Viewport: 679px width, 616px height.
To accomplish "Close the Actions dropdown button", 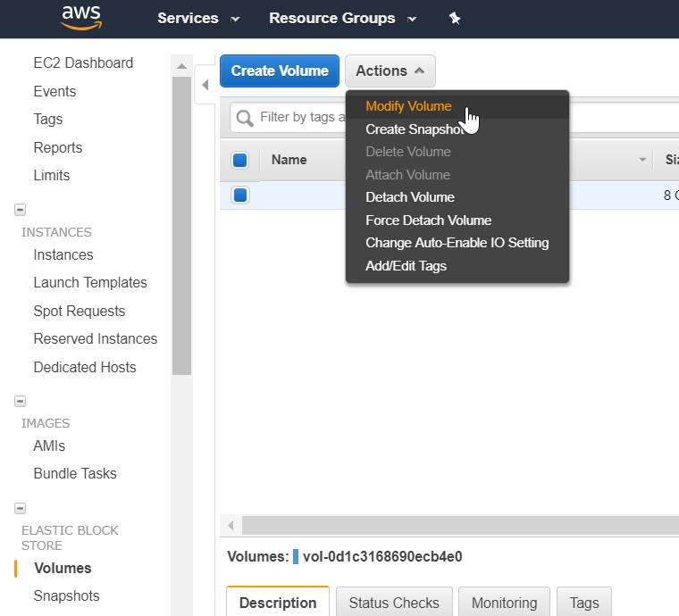I will coord(390,71).
